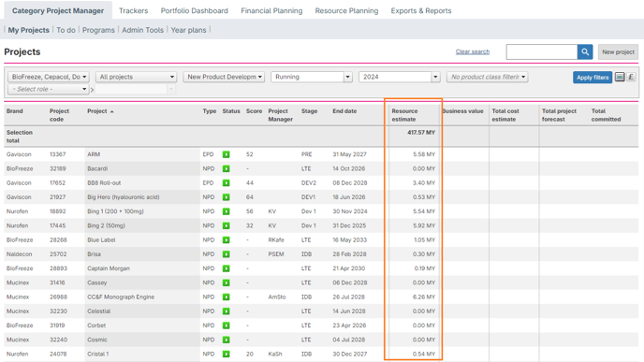
Task: Click the Naldecon brand cell
Action: [19, 254]
